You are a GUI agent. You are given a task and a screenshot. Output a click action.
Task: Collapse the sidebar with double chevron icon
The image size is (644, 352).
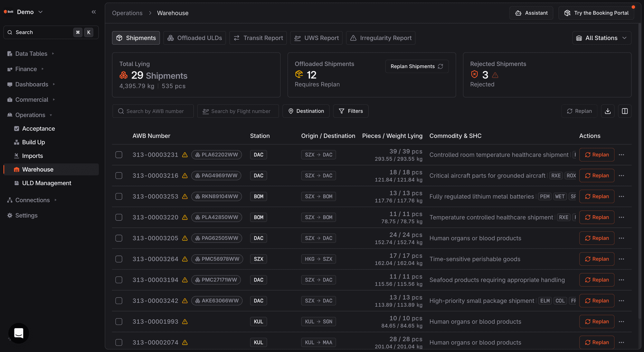(x=94, y=12)
